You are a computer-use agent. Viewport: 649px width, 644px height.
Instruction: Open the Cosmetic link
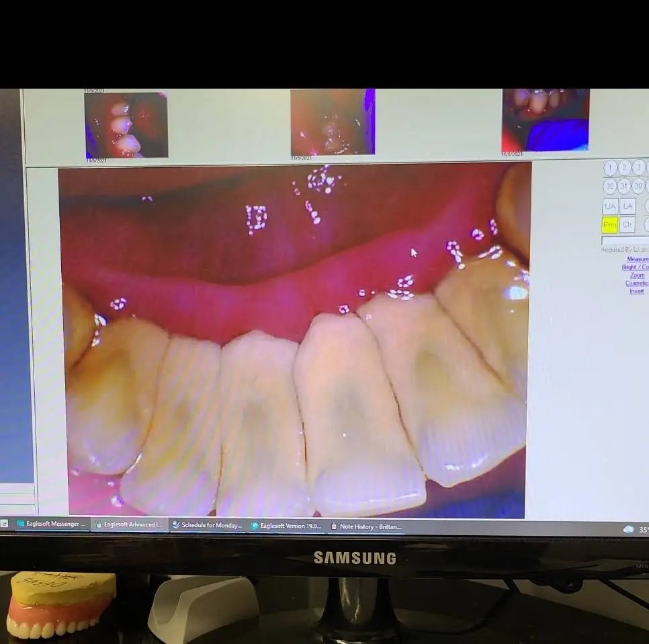point(637,283)
